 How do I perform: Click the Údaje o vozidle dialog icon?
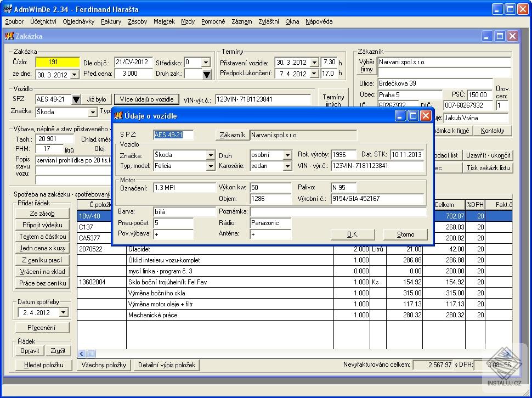coord(118,116)
